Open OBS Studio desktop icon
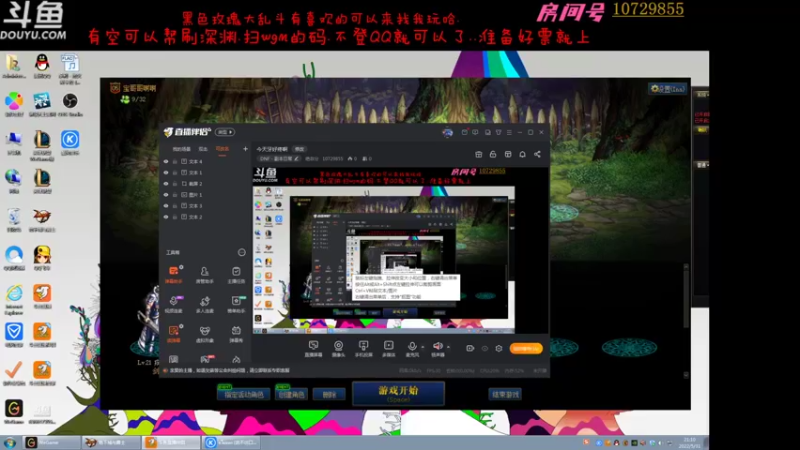Screen dimensions: 800x450 point(70,105)
